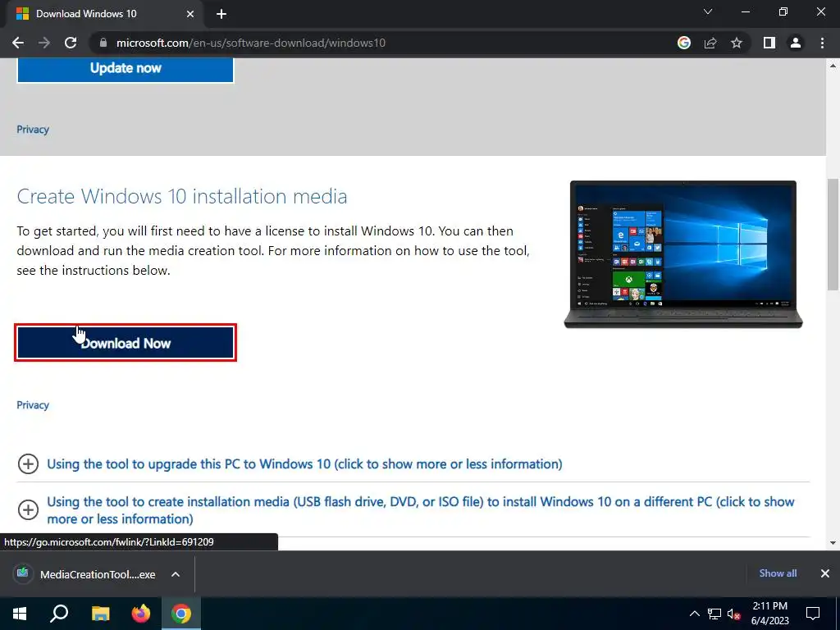Image resolution: width=840 pixels, height=630 pixels.
Task: Open Chrome's three-dot menu
Action: pyautogui.click(x=822, y=43)
